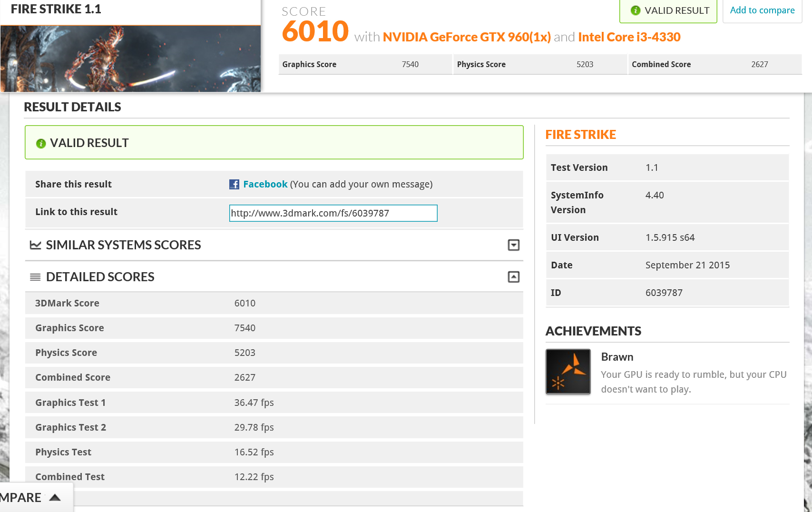812x512 pixels.
Task: Click the Physics Test label
Action: [x=63, y=452]
